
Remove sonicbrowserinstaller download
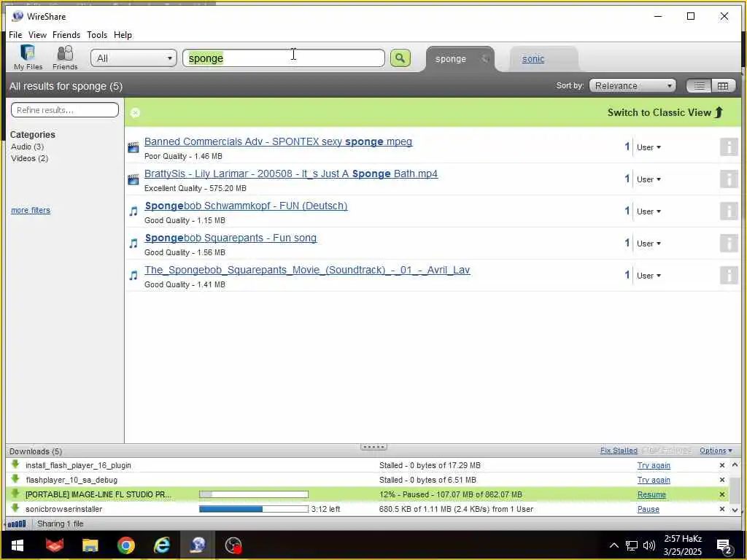pos(721,509)
